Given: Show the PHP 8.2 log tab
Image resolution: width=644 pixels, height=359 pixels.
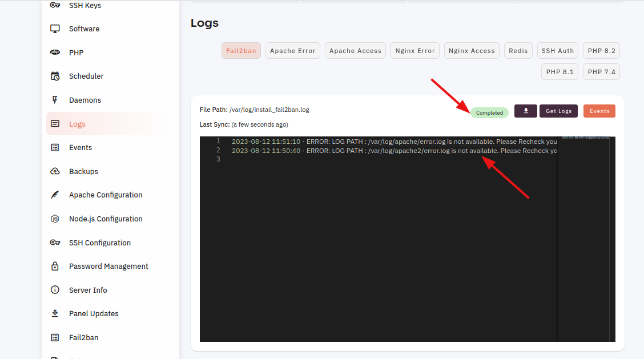Looking at the screenshot, I should pyautogui.click(x=601, y=51).
